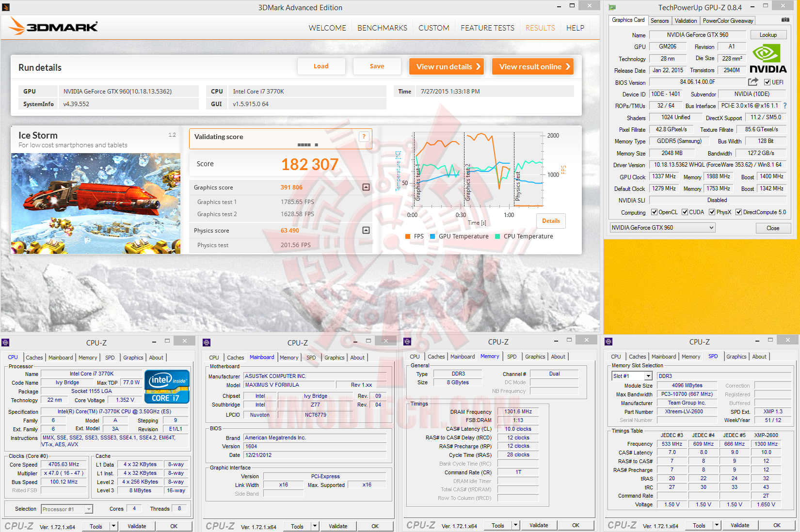800x532 pixels.
Task: Click the window icon of CPU-Z SPD window
Action: click(608, 342)
